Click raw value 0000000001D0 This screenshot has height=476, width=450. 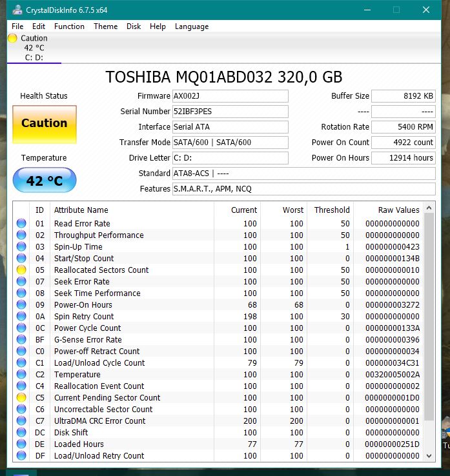(x=393, y=398)
